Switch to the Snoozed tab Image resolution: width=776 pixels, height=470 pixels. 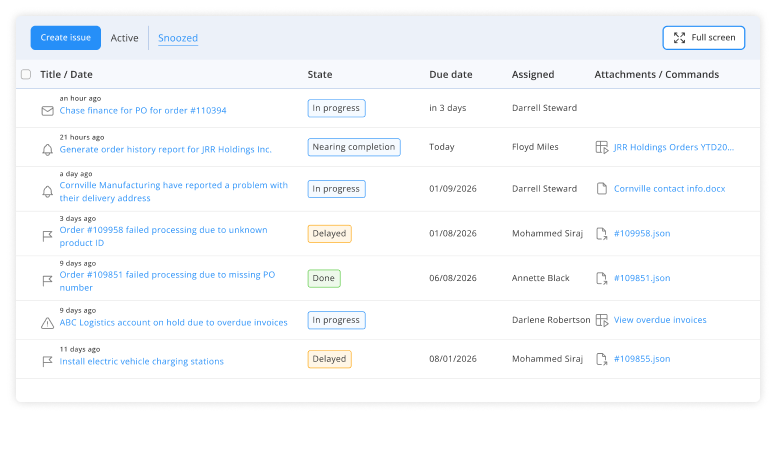click(178, 38)
